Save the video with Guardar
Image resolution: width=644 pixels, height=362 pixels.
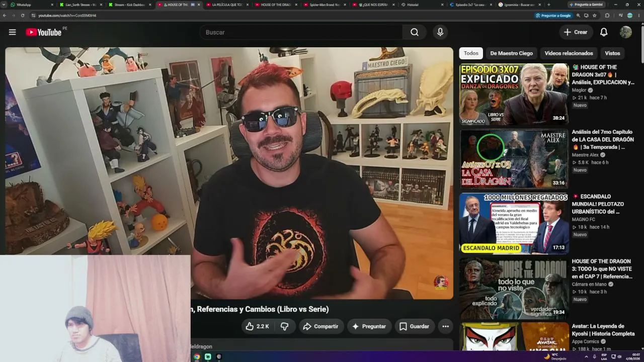[x=414, y=326]
